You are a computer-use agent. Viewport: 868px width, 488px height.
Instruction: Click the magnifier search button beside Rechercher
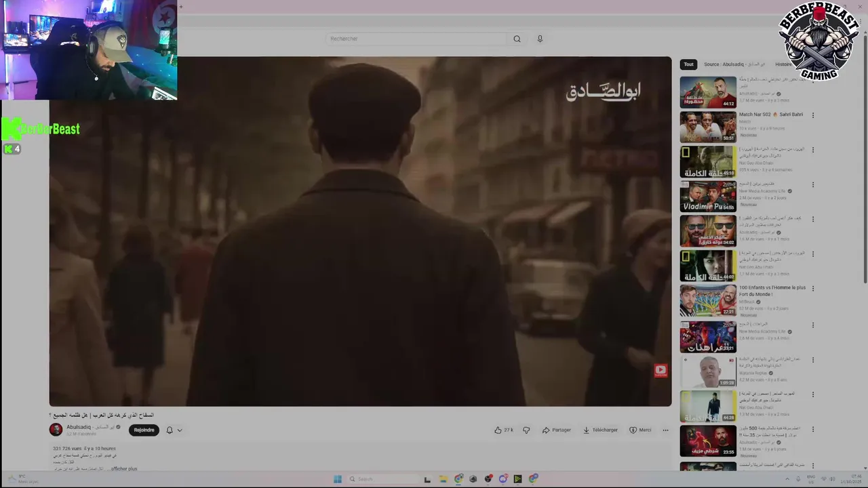click(x=517, y=39)
